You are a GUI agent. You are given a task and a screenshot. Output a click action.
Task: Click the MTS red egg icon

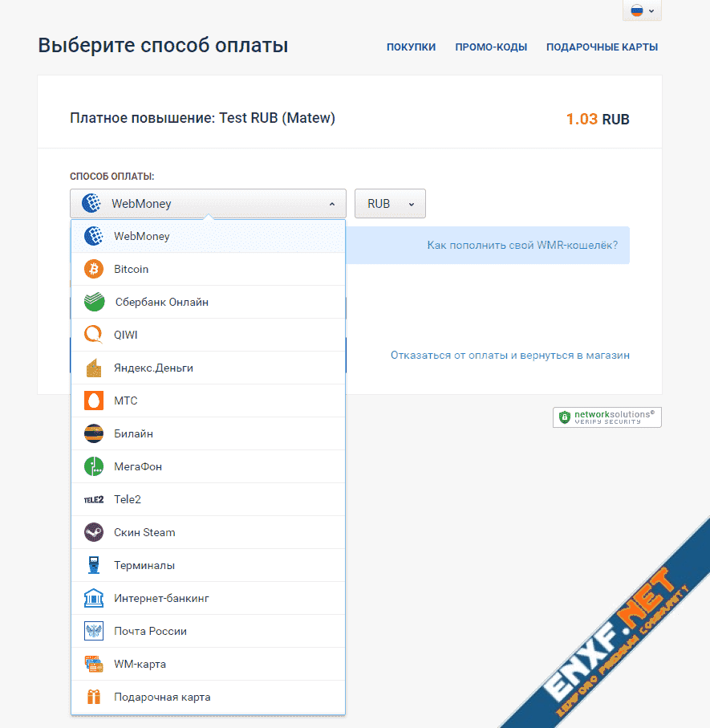(x=94, y=401)
